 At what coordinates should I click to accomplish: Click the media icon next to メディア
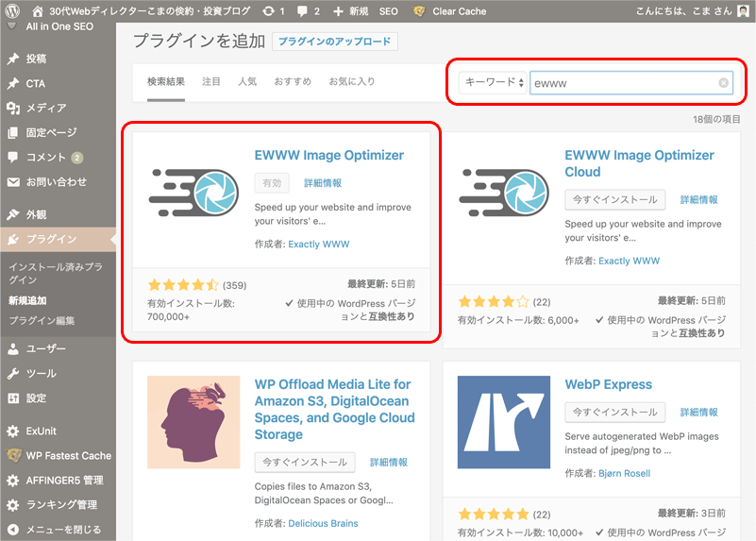click(13, 108)
